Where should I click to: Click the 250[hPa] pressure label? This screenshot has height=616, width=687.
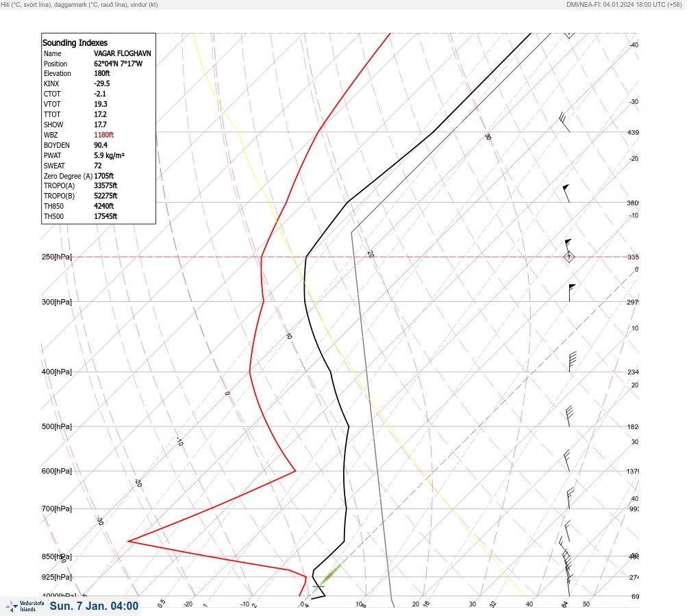pyautogui.click(x=57, y=257)
